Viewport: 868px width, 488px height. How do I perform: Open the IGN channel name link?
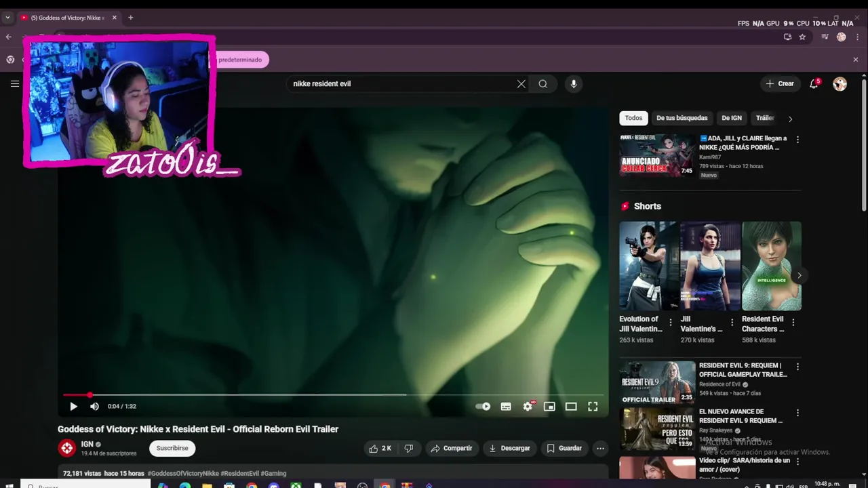87,444
